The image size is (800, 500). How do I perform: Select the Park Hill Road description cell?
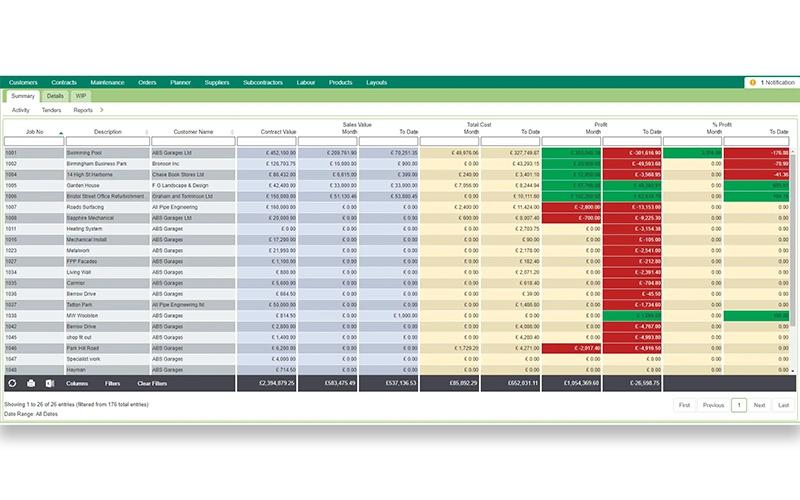pyautogui.click(x=108, y=348)
